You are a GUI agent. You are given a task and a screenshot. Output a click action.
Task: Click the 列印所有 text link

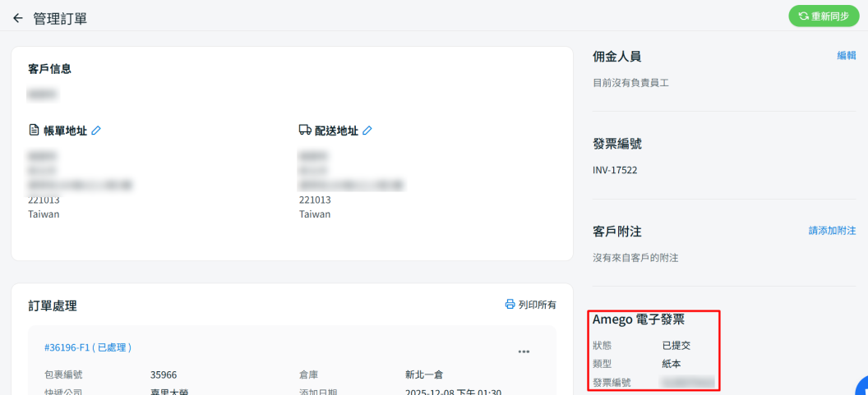click(x=537, y=305)
